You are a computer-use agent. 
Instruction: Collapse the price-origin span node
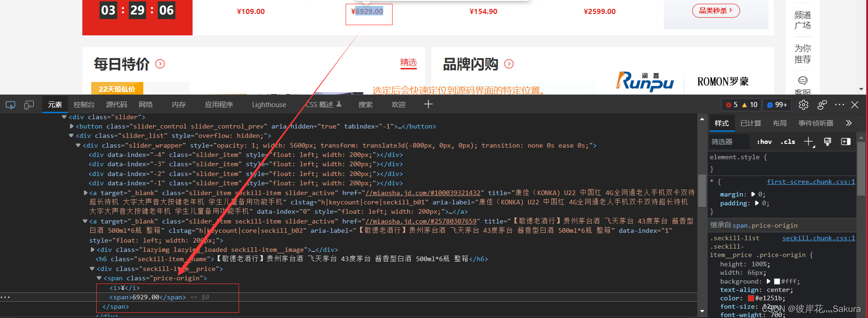(x=99, y=278)
